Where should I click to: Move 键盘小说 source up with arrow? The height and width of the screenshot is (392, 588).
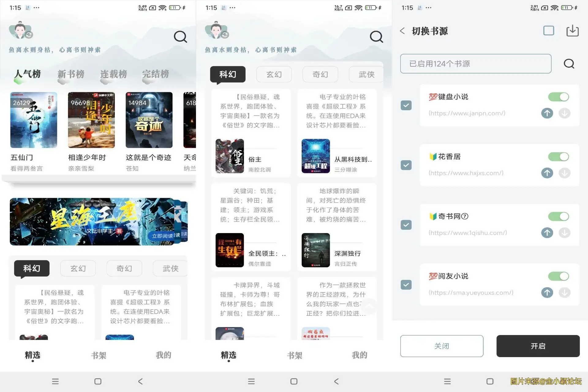click(547, 113)
